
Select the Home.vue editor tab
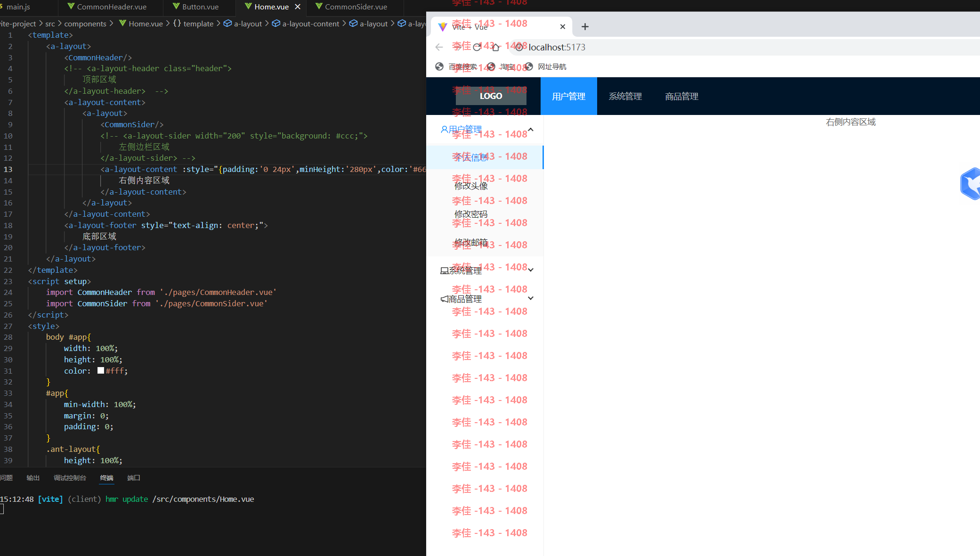coord(271,7)
